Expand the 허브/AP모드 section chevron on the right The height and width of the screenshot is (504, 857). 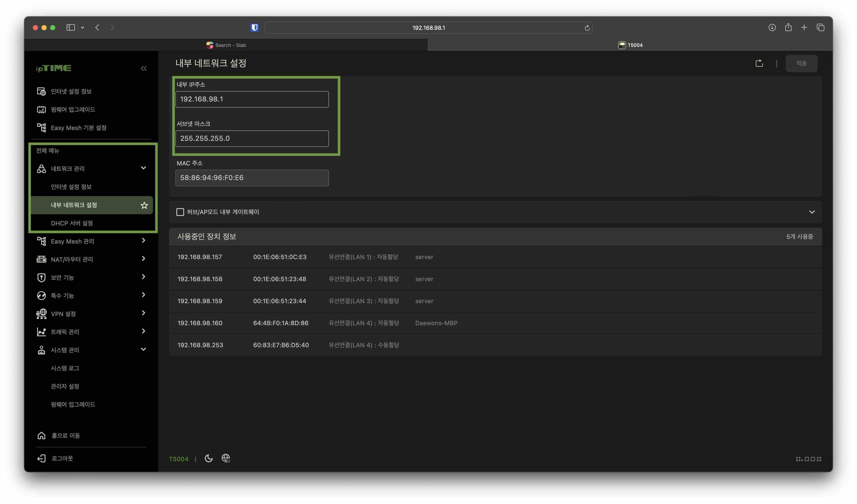pos(812,212)
